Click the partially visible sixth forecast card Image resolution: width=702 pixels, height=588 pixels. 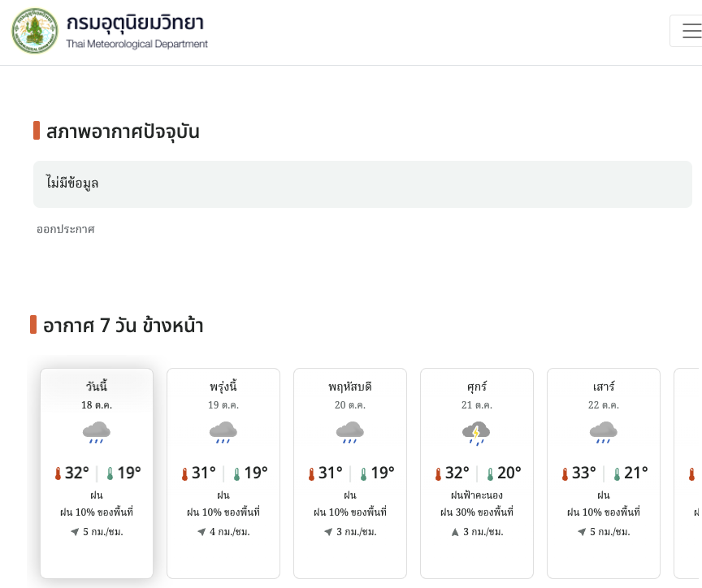[688, 473]
